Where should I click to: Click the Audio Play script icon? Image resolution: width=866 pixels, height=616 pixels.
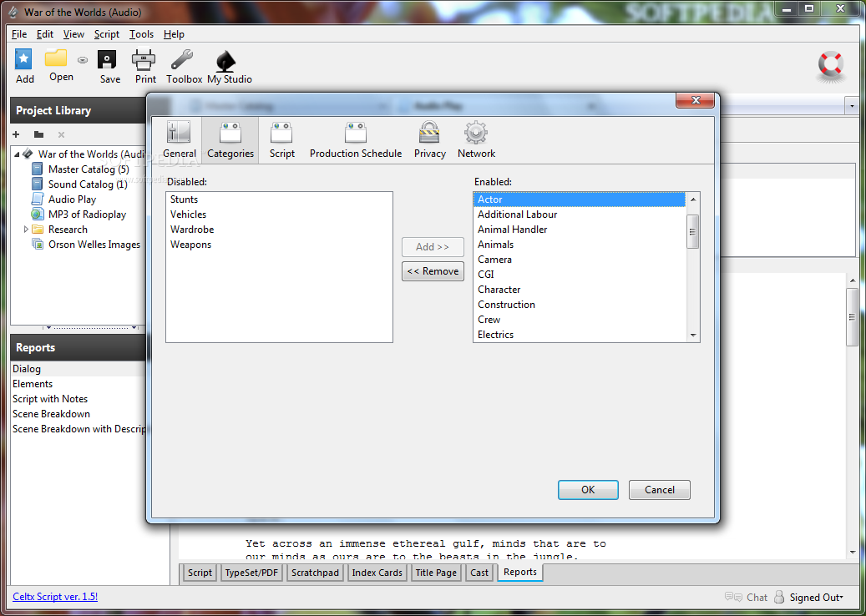(37, 199)
